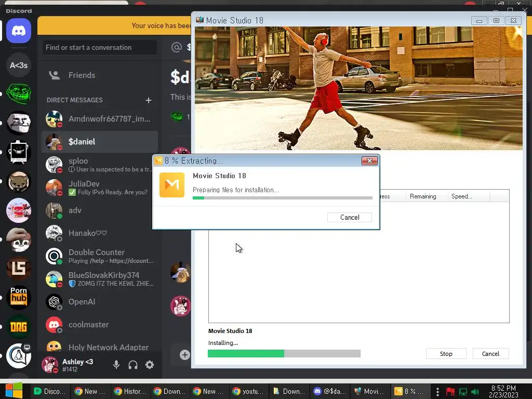This screenshot has height=399, width=532.
Task: Click Ashley <3 user avatar
Action: (x=50, y=365)
